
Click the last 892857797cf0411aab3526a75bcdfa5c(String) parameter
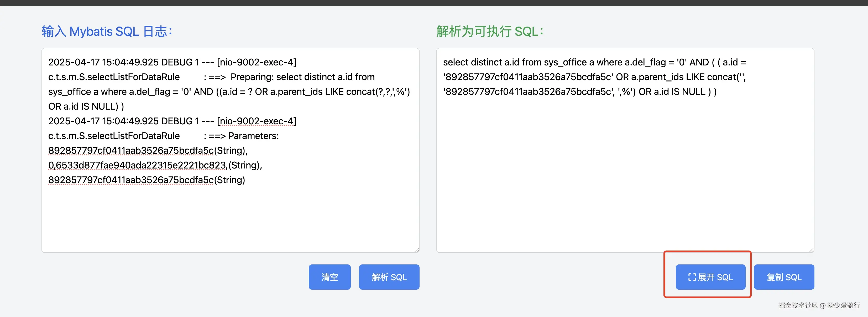pyautogui.click(x=146, y=180)
